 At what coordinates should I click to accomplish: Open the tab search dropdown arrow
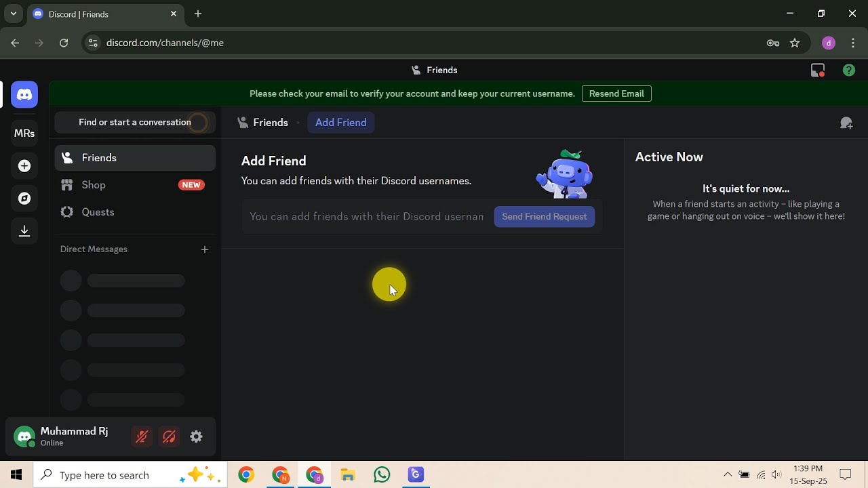pyautogui.click(x=13, y=14)
